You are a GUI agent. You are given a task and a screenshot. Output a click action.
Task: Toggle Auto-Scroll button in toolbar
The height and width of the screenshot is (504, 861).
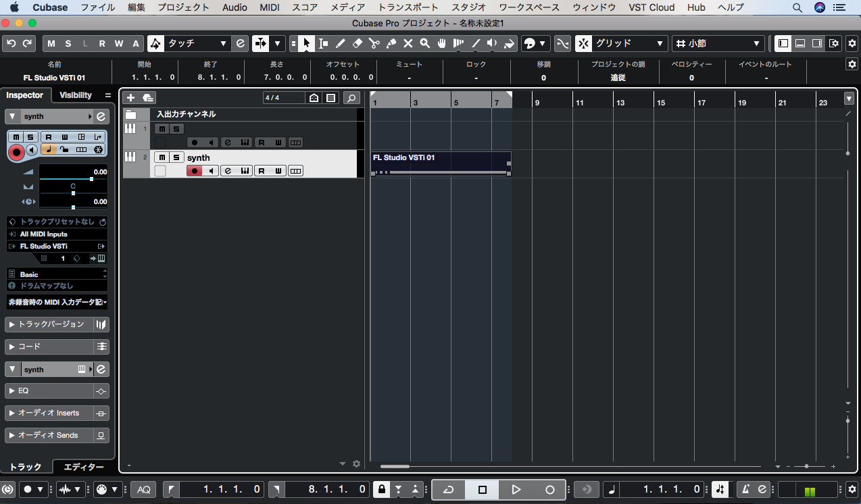click(x=261, y=43)
